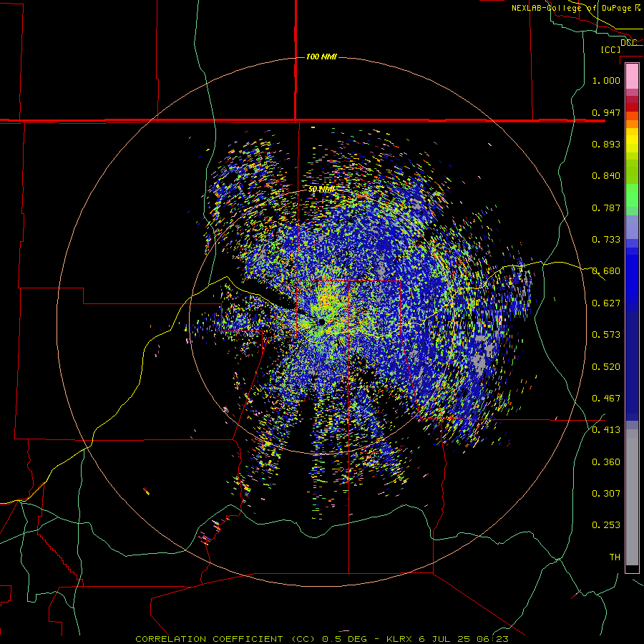Click the 0.467 scale value
The height and width of the screenshot is (644, 644).
[x=606, y=399]
